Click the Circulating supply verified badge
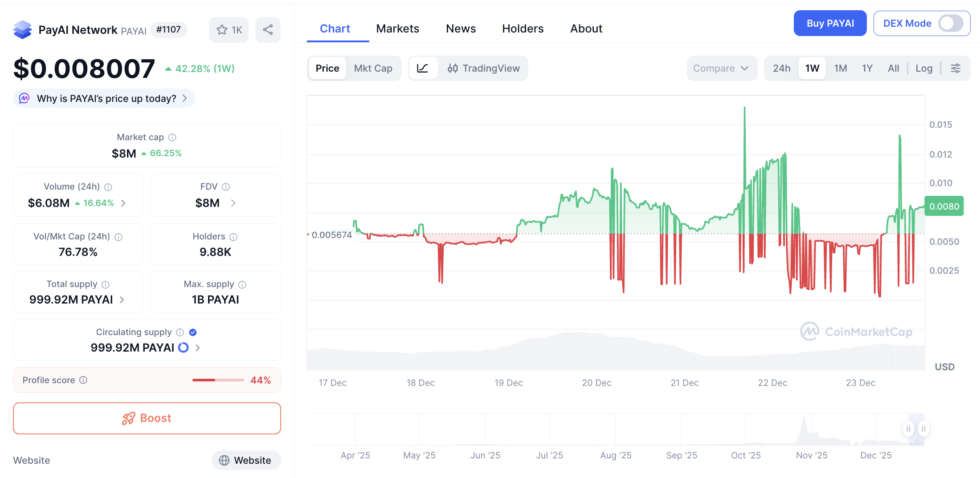This screenshot has width=980, height=478. (x=193, y=332)
